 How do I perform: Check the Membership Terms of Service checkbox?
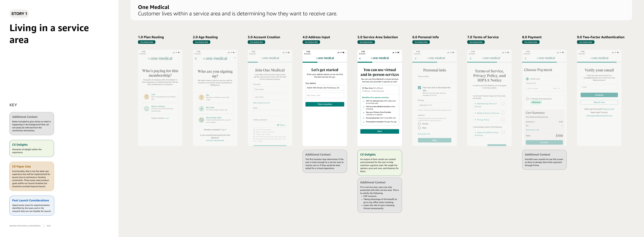tap(503, 104)
